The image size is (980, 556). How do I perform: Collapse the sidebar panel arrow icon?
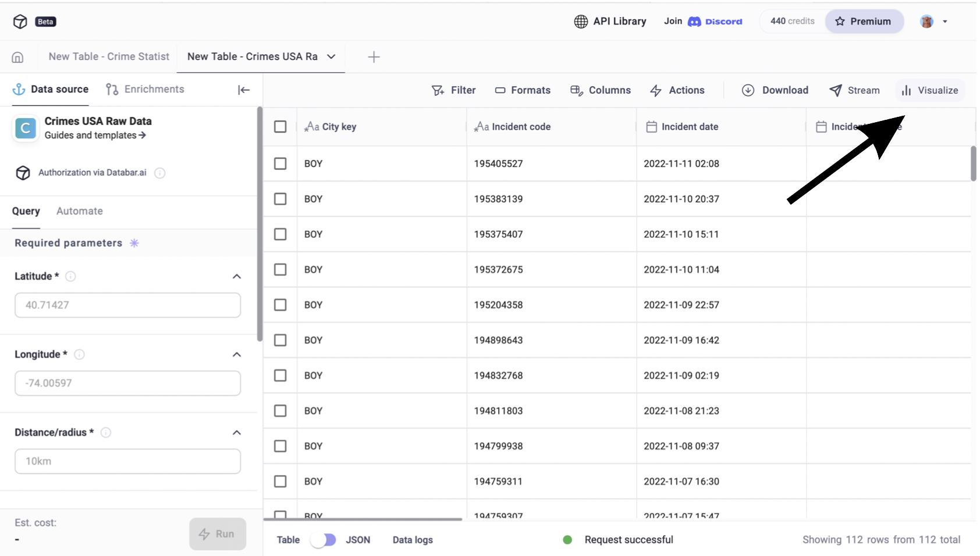tap(244, 90)
